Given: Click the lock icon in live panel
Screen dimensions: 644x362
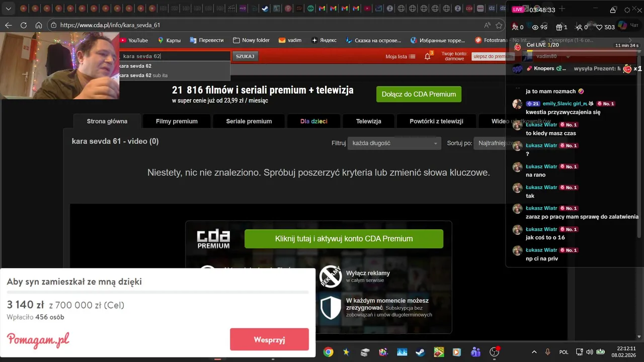Looking at the screenshot, I should (613, 10).
